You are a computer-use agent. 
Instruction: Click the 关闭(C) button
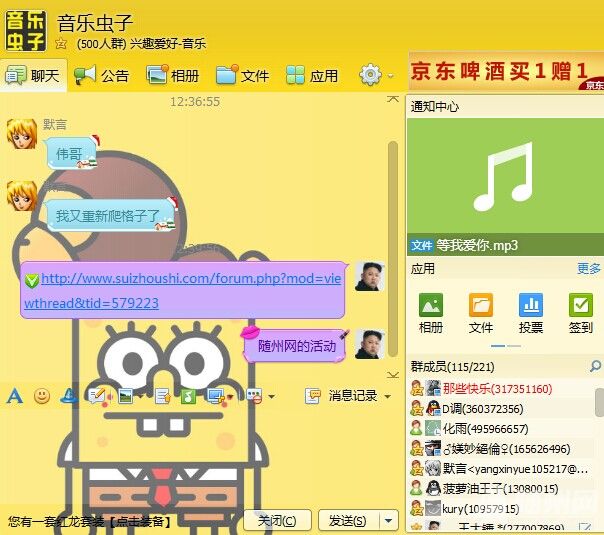coord(277,521)
